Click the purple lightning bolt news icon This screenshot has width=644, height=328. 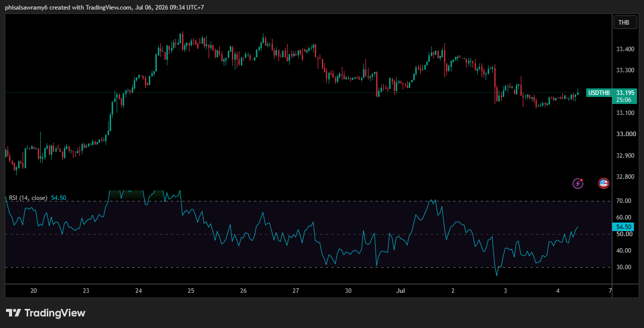click(x=578, y=183)
